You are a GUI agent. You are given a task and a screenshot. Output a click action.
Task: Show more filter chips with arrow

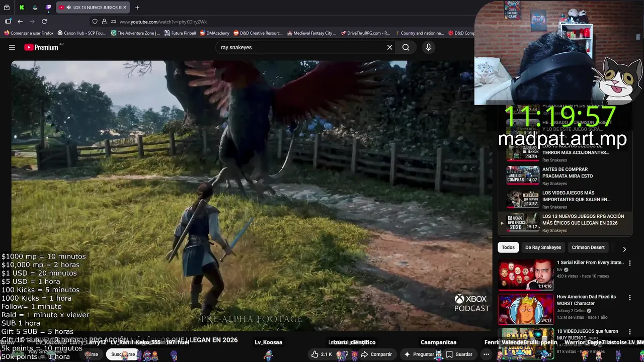tap(624, 249)
